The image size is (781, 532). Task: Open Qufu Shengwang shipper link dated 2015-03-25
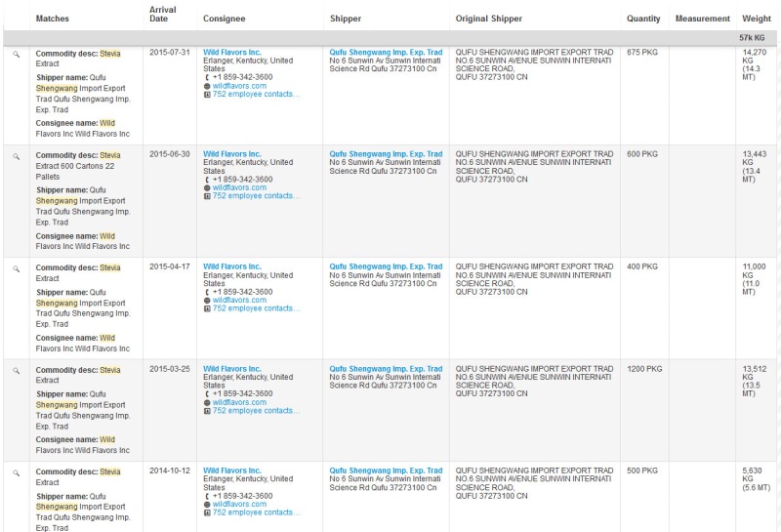pos(386,368)
